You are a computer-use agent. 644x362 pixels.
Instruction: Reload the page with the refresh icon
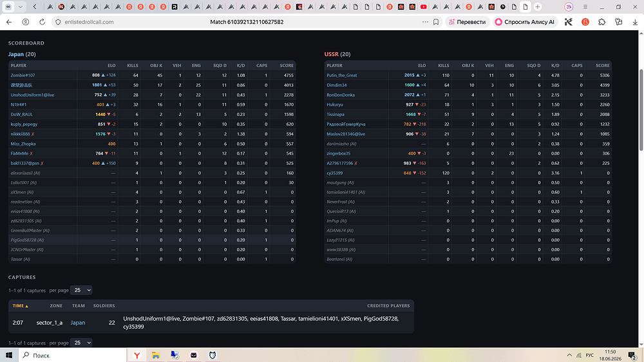(42, 22)
